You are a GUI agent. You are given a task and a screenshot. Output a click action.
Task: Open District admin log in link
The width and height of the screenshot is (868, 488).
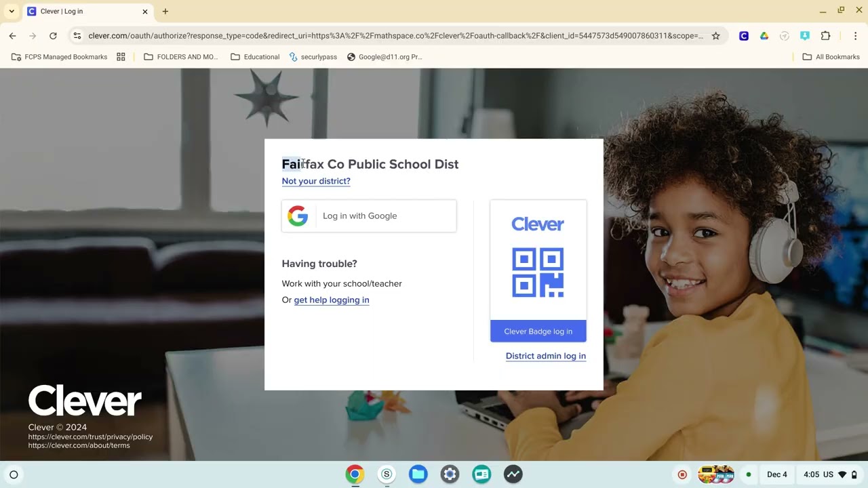click(x=546, y=356)
